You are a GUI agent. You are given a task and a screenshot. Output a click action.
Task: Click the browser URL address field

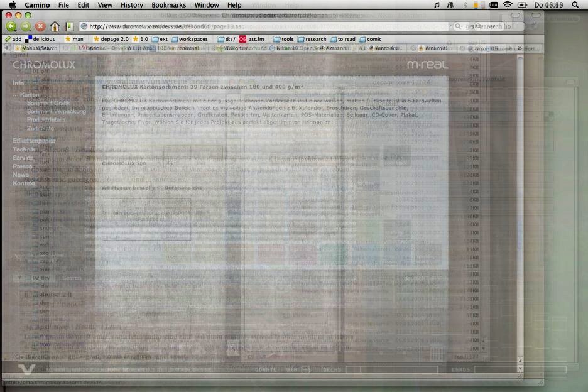[x=264, y=26]
